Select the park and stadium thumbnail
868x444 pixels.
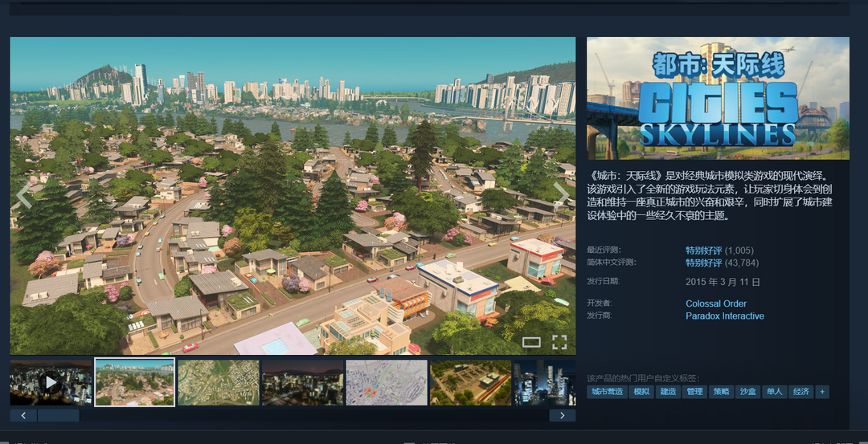click(x=470, y=383)
